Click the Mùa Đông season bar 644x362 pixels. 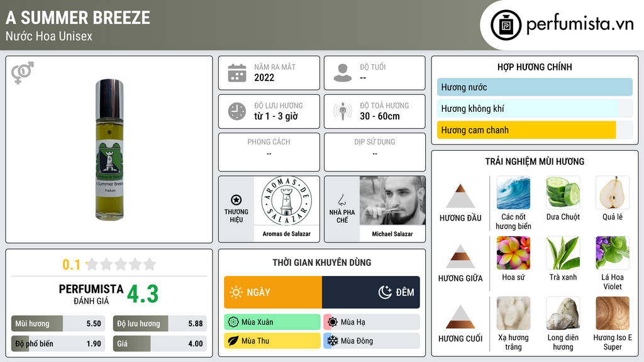[372, 341]
